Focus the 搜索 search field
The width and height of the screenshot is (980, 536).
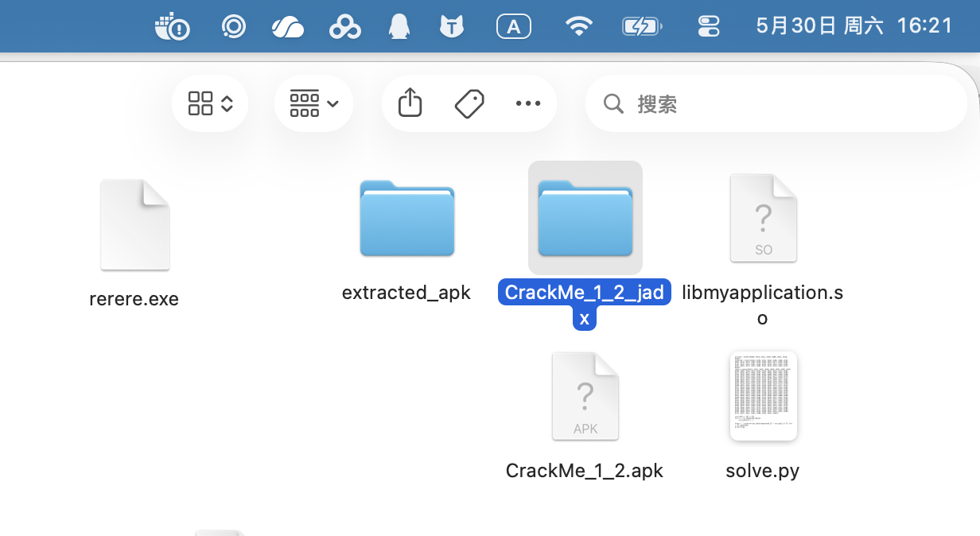point(776,103)
